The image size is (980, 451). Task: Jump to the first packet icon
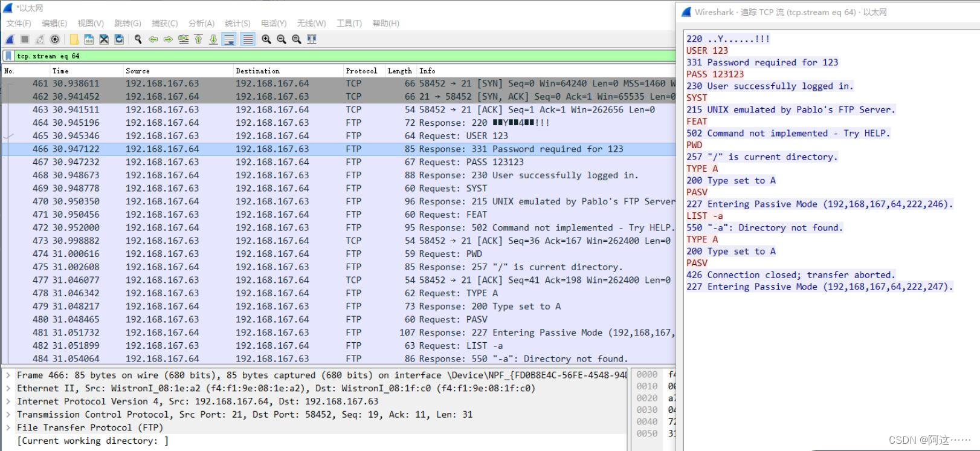(x=198, y=39)
